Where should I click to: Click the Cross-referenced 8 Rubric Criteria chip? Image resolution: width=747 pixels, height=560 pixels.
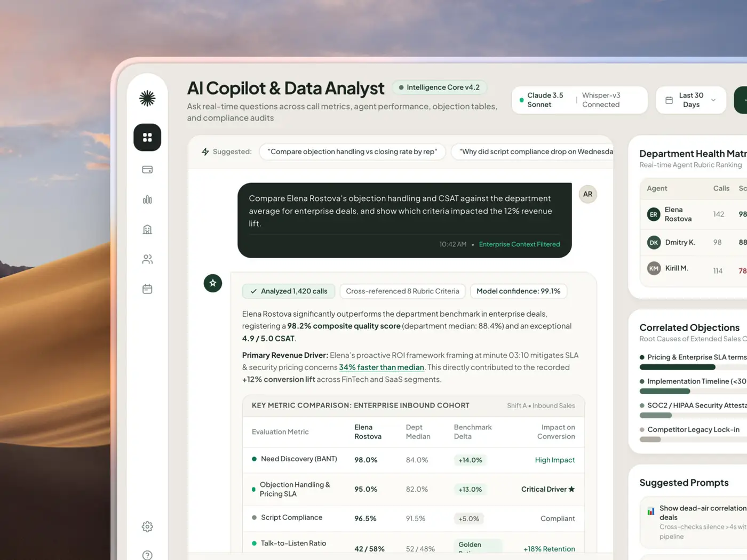[402, 291]
